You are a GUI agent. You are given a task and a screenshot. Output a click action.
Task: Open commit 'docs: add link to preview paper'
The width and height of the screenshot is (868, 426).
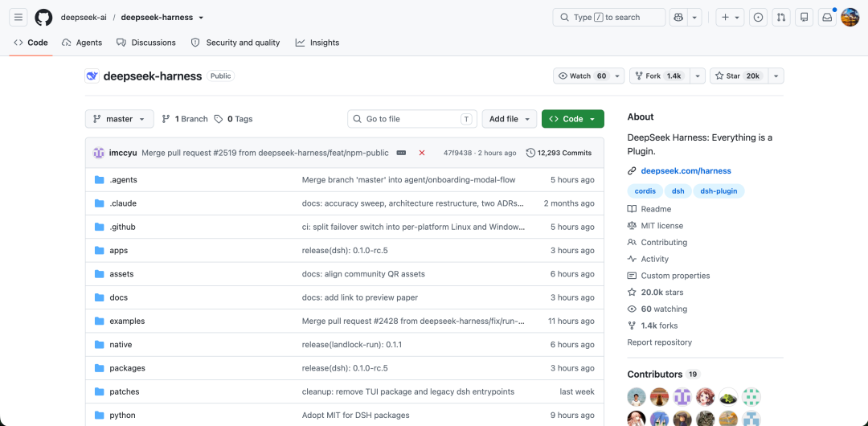(360, 297)
